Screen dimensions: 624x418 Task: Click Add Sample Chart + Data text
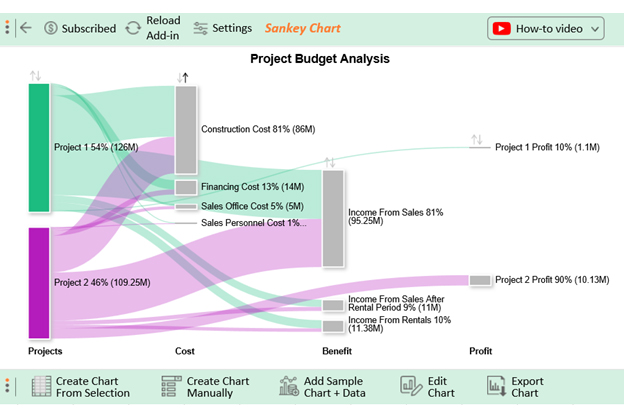(335, 387)
